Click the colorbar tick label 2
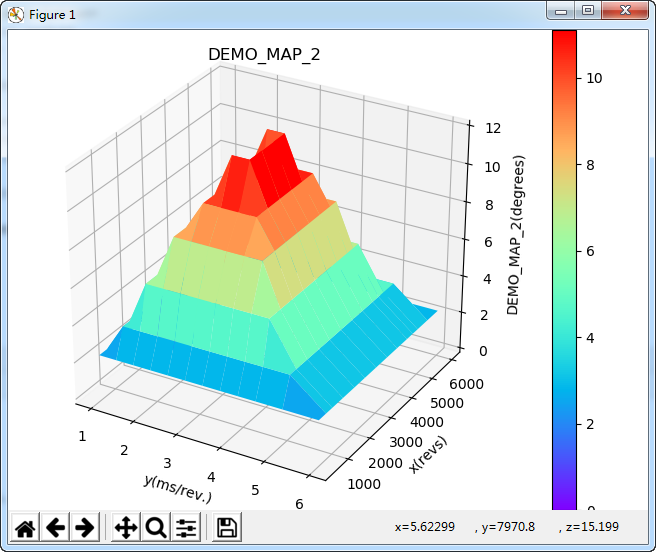 [x=590, y=424]
